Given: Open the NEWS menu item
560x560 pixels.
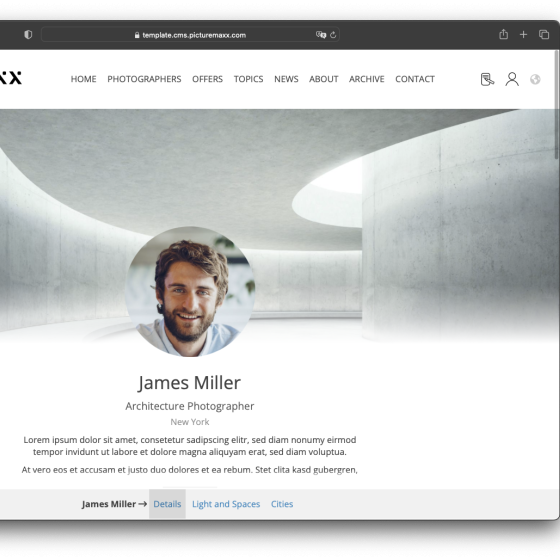Looking at the screenshot, I should 286,79.
